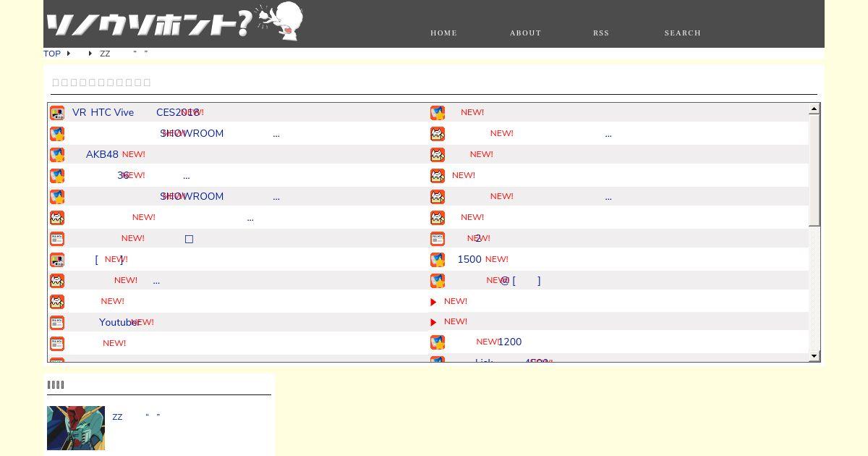This screenshot has width=868, height=456.
Task: Click the news icon beside the 2 headline
Action: (x=438, y=239)
